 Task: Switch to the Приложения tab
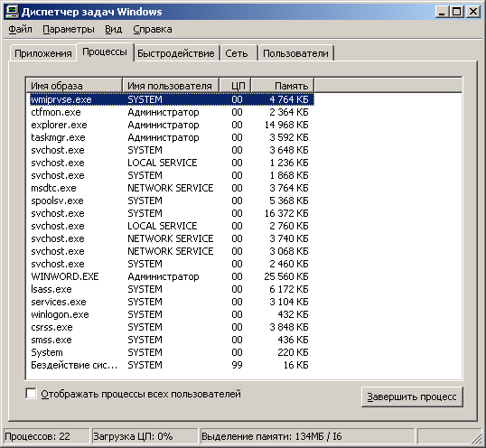coord(43,53)
